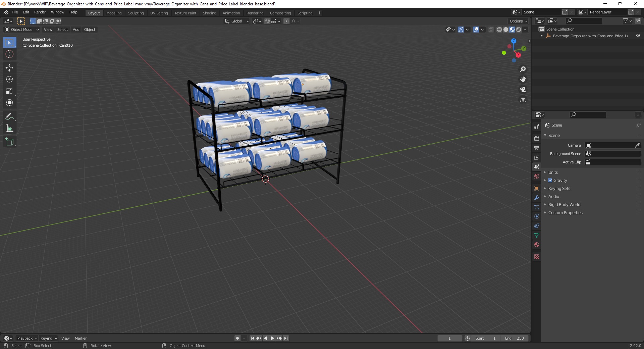The image size is (644, 349).
Task: Toggle X-Ray mode
Action: [491, 30]
